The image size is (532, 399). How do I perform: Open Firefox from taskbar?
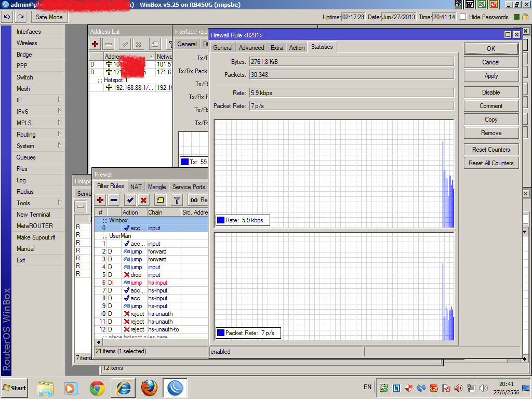pos(149,388)
